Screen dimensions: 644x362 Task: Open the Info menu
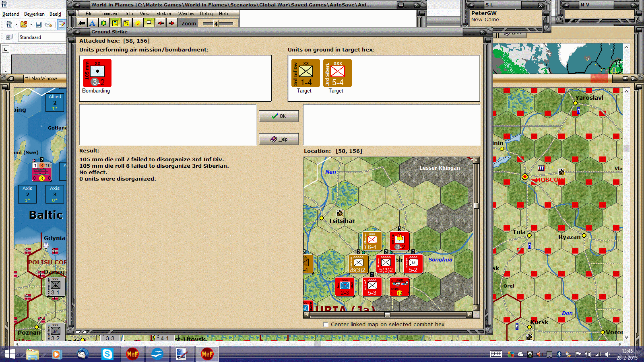coord(129,14)
